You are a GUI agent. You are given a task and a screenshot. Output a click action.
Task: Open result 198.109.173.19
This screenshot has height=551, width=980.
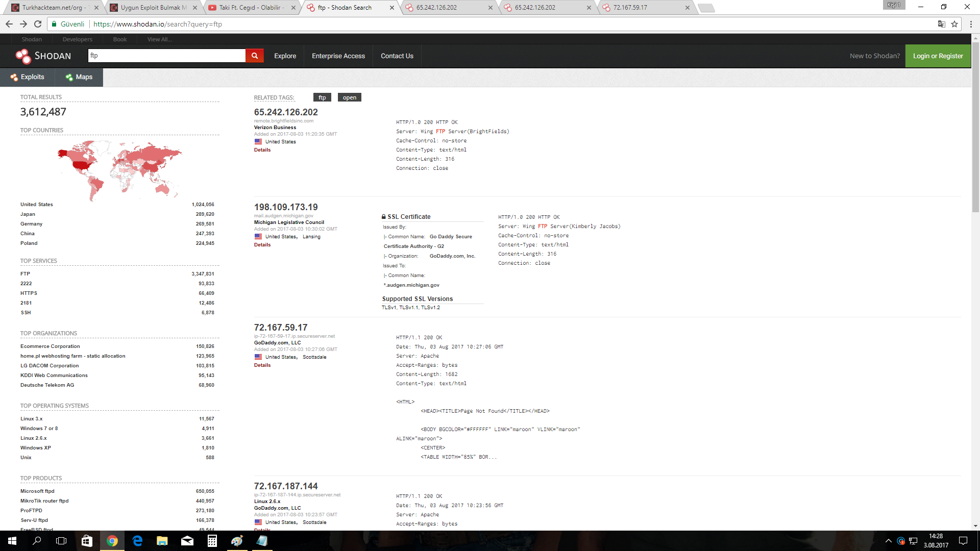tap(286, 207)
